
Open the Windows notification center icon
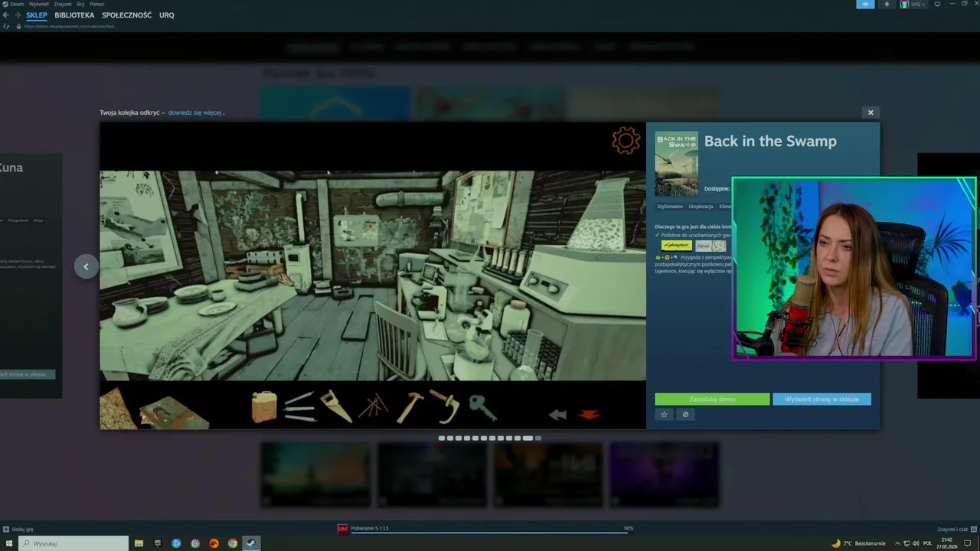tap(969, 543)
